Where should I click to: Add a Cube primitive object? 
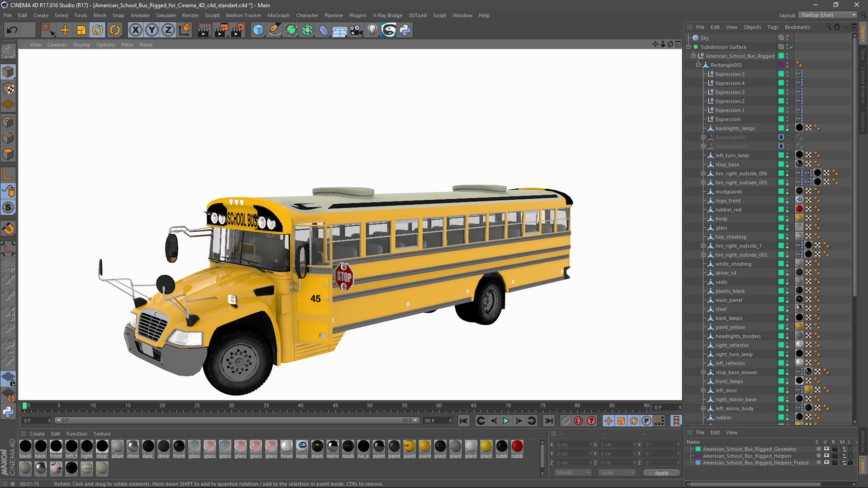coord(258,30)
